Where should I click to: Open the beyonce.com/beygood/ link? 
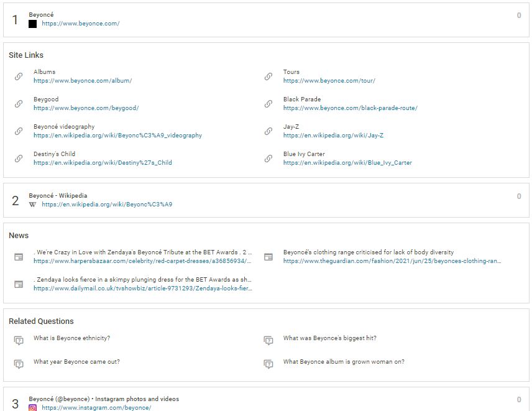pyautogui.click(x=86, y=108)
